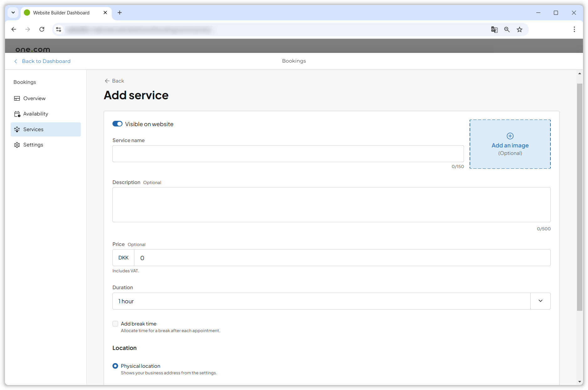Select Services in the Bookings sidebar
Viewport: 588px width, 390px height.
[46, 129]
